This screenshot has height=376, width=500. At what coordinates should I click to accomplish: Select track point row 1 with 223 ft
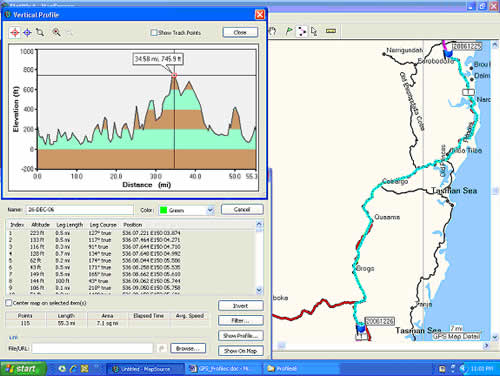[131, 233]
